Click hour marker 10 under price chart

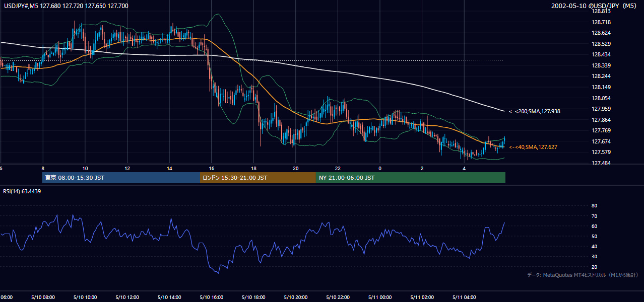85,168
